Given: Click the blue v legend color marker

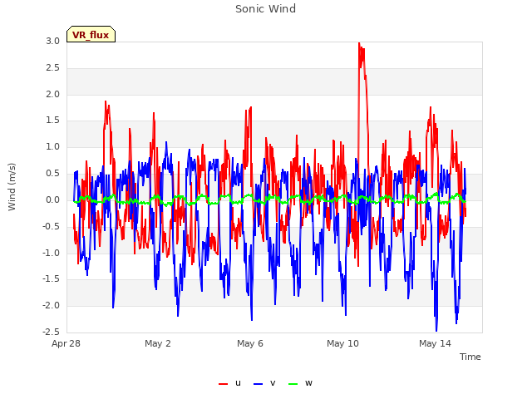Looking at the screenshot, I should 258,384.
